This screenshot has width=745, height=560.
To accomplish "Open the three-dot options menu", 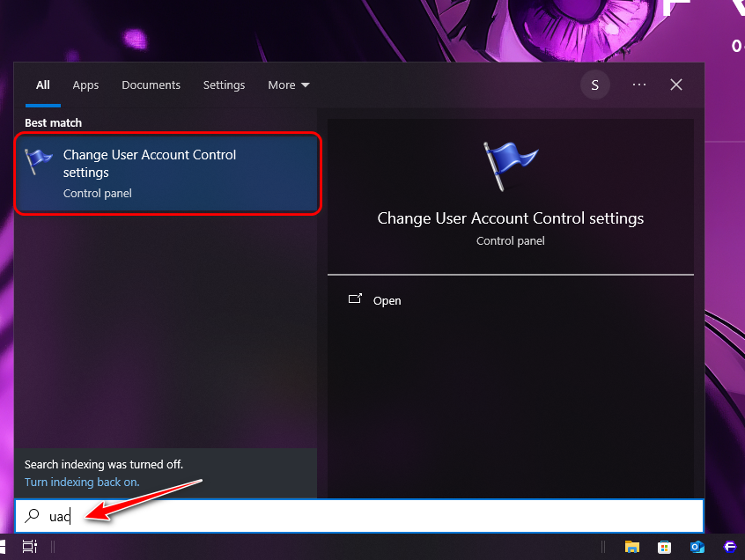I will click(x=639, y=85).
